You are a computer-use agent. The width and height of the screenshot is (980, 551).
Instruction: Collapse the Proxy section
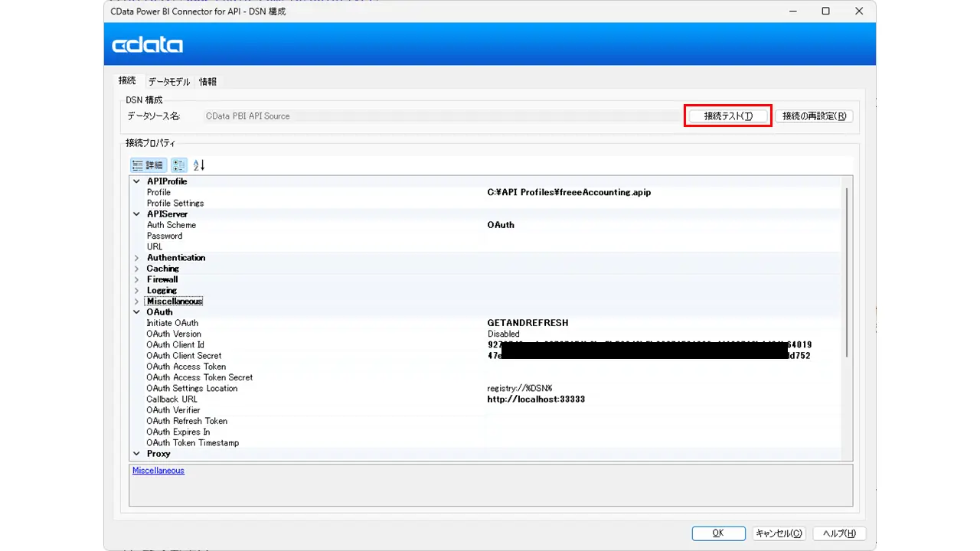(137, 454)
